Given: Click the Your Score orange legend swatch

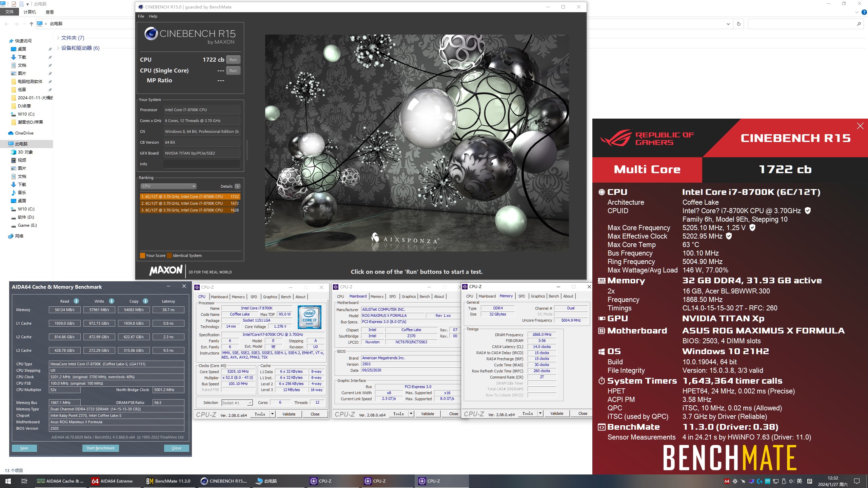Looking at the screenshot, I should [x=142, y=256].
